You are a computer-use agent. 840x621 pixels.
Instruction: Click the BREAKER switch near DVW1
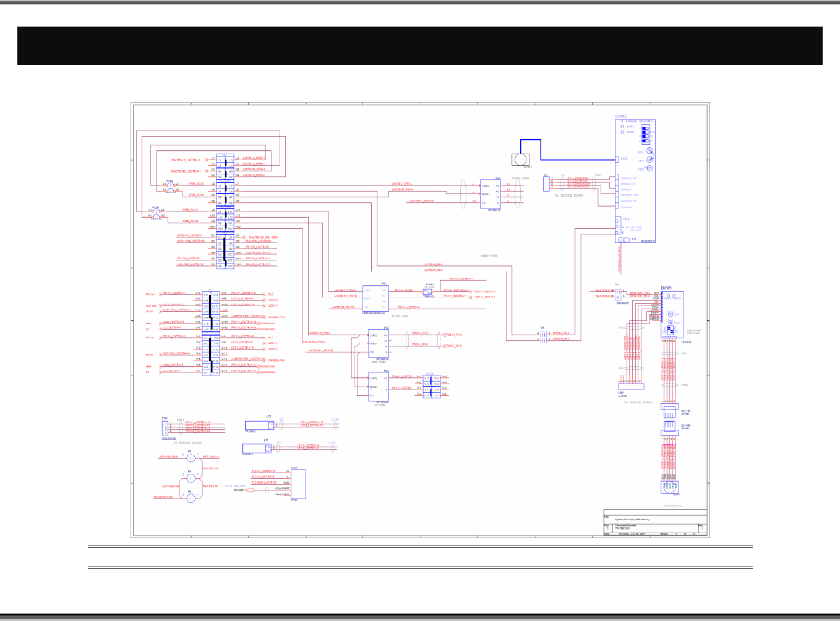[617, 294]
